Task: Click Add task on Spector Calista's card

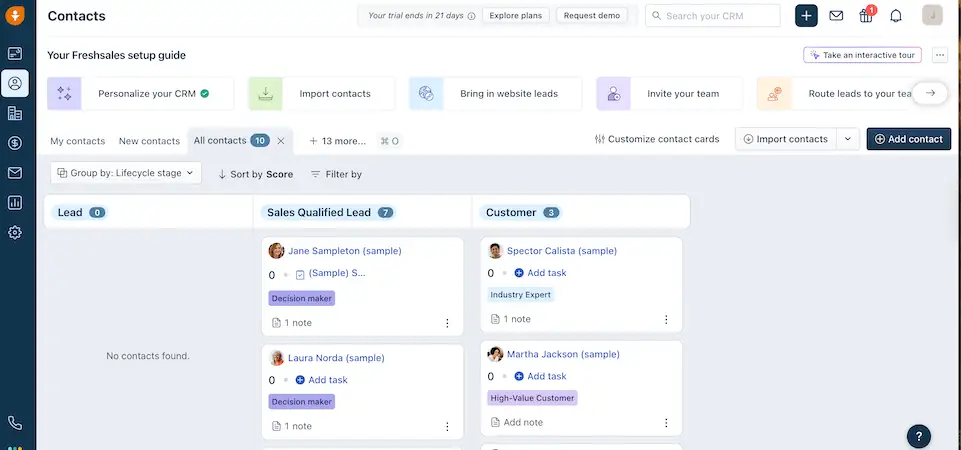Action: click(x=541, y=273)
